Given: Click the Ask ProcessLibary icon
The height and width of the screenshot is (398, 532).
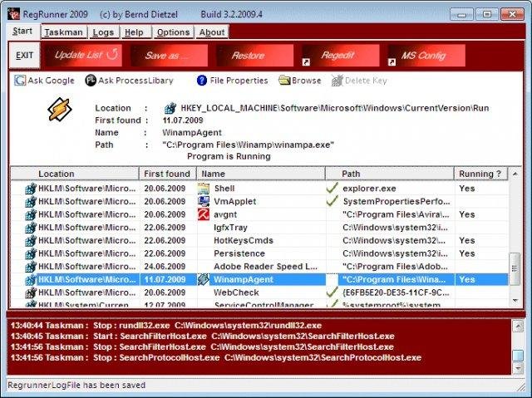Looking at the screenshot, I should point(91,81).
